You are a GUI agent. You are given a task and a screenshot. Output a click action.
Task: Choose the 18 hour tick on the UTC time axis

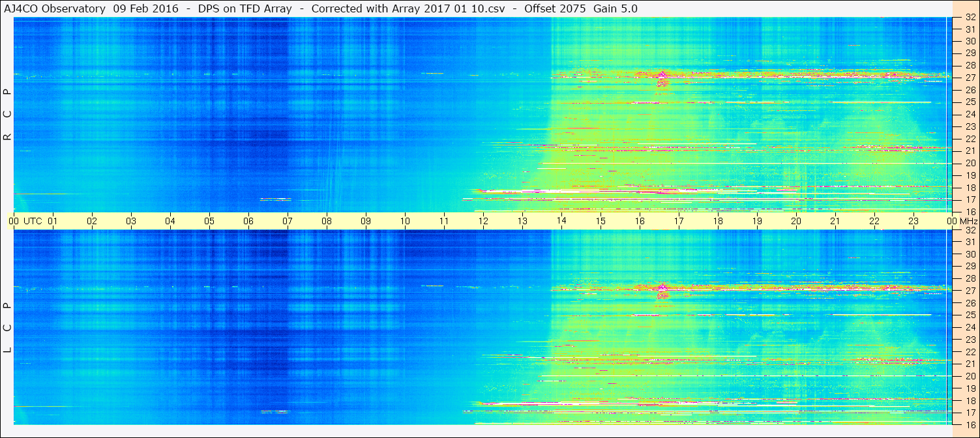coord(718,221)
